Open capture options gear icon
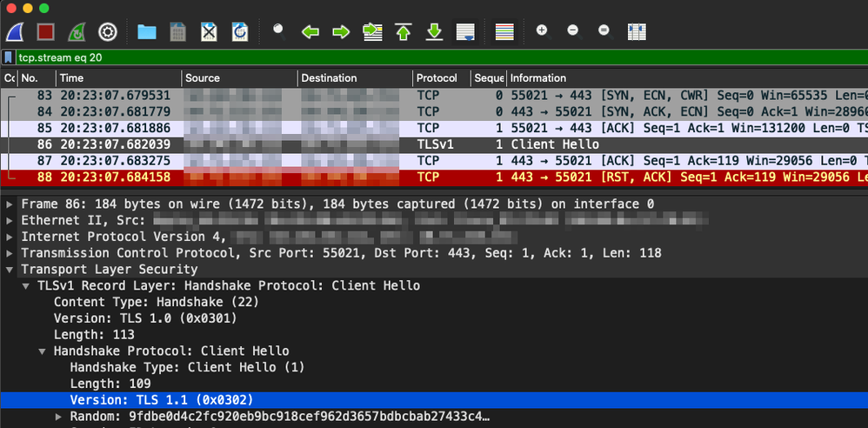868x428 pixels. (107, 32)
